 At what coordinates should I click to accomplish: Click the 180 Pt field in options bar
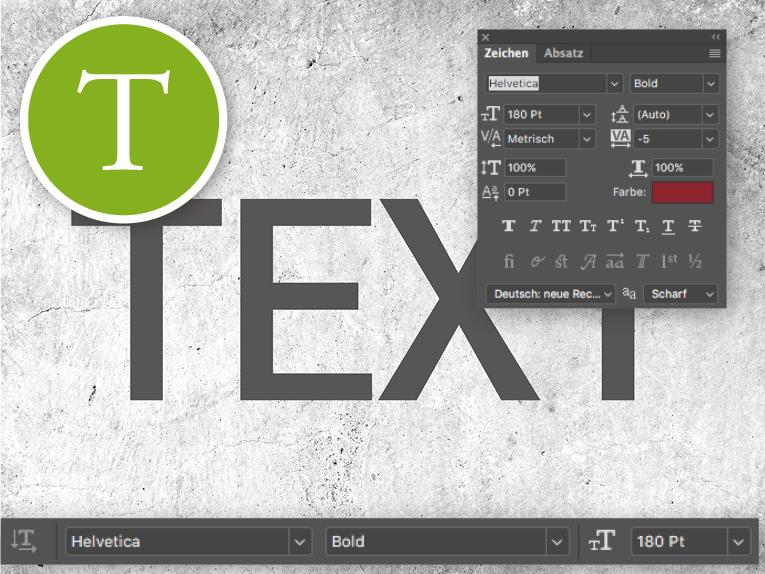[x=679, y=541]
